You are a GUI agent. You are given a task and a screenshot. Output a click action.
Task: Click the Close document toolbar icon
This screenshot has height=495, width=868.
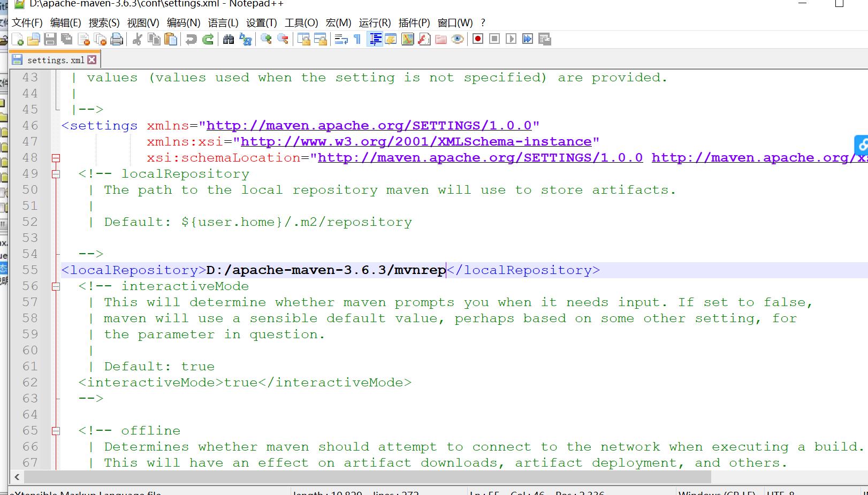click(83, 39)
